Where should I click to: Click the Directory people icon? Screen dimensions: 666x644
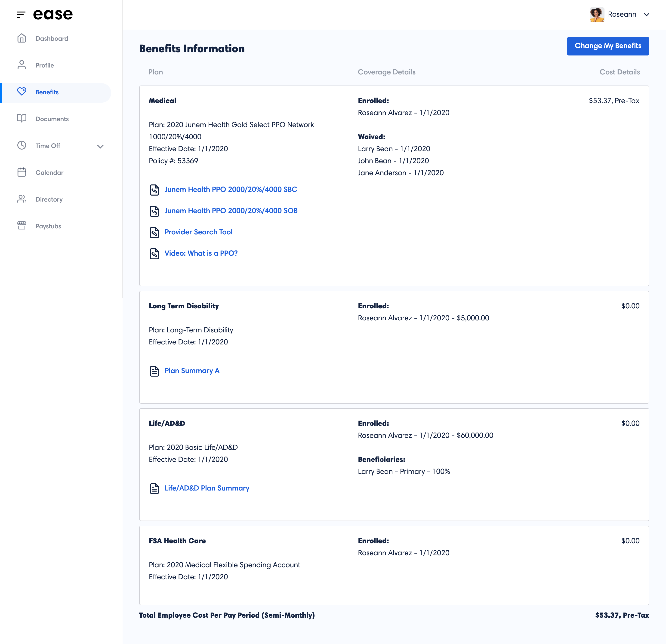22,199
